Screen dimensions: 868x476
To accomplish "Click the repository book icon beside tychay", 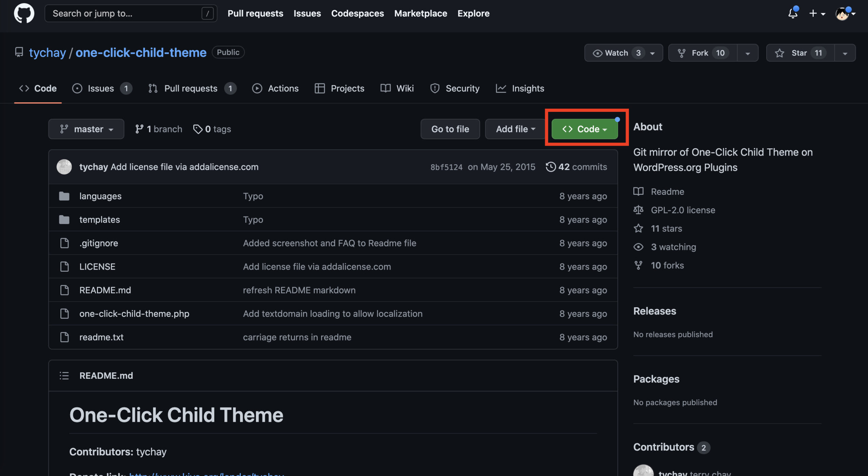I will point(19,52).
